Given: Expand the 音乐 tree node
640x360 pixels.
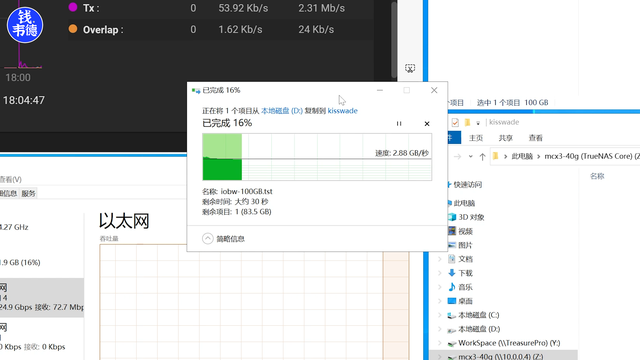Looking at the screenshot, I should click(x=440, y=287).
